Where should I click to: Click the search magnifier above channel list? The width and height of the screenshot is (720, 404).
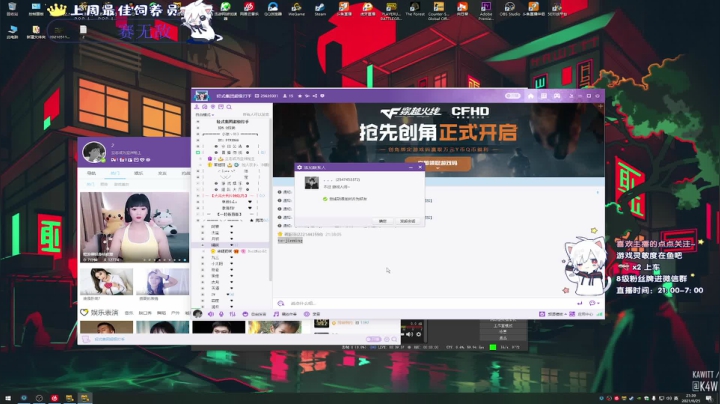[x=229, y=107]
